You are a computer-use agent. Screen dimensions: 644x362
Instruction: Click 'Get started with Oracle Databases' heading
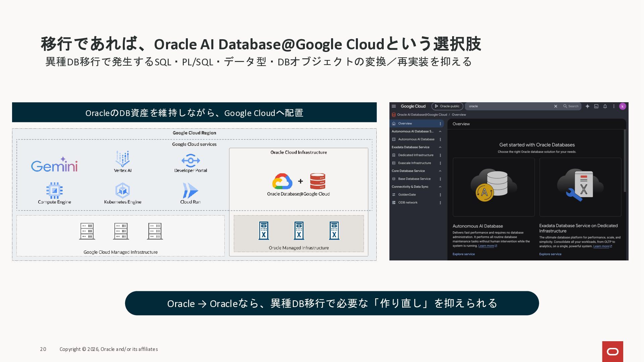point(537,145)
